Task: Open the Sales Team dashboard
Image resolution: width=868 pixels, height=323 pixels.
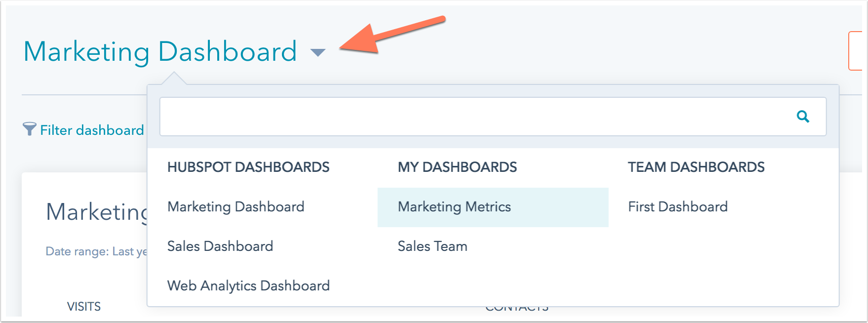Action: pos(433,246)
